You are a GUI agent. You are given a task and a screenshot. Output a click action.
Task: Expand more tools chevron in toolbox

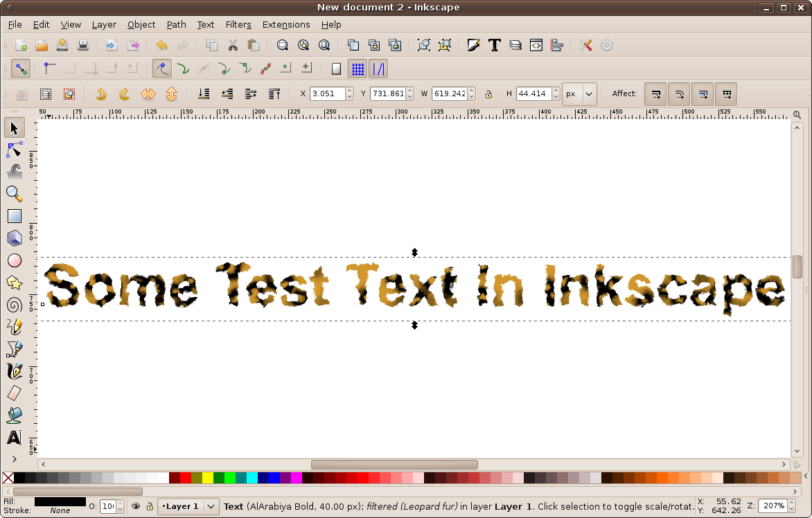[15, 458]
